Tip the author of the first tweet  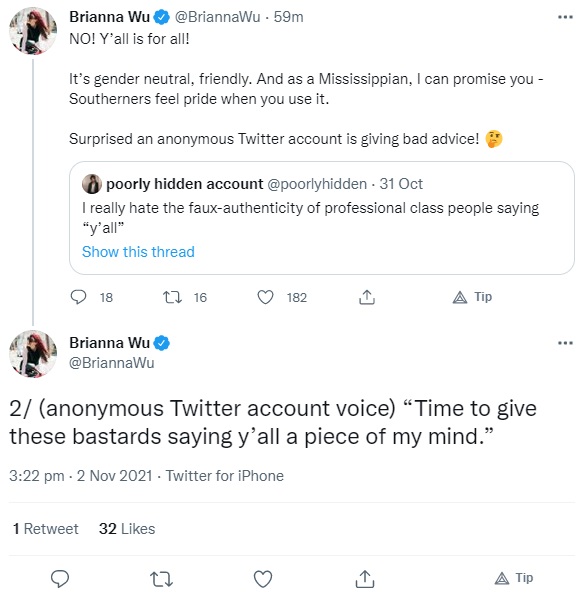click(472, 297)
